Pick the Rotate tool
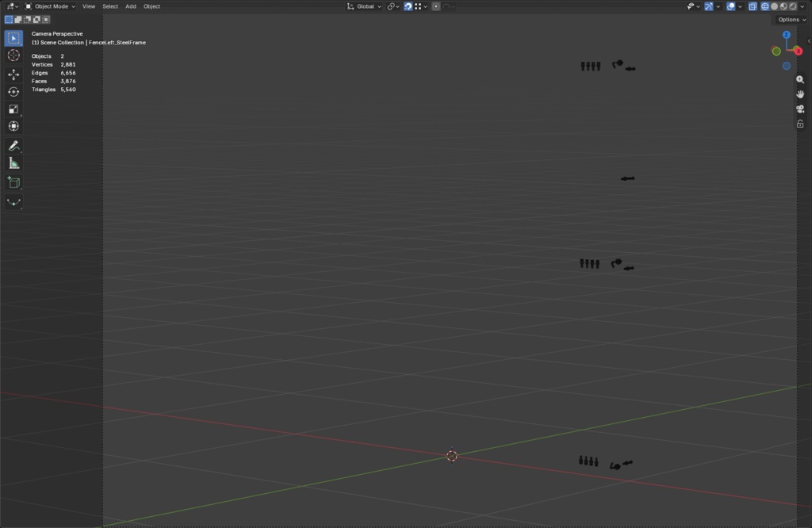 (13, 92)
